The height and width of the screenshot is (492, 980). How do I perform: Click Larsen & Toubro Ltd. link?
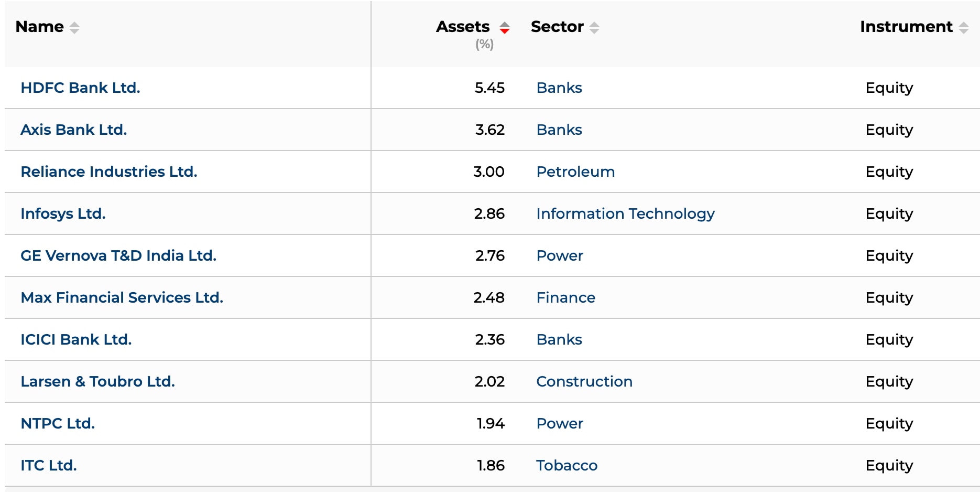pos(97,381)
